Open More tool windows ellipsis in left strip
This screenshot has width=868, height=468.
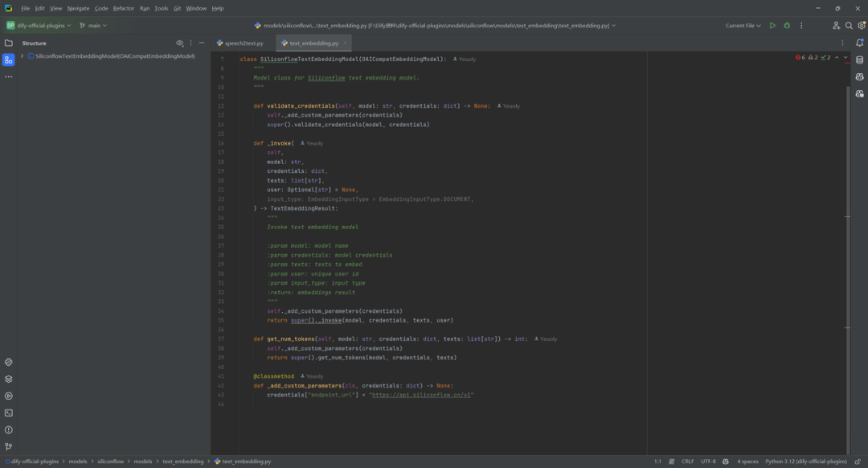tap(8, 77)
